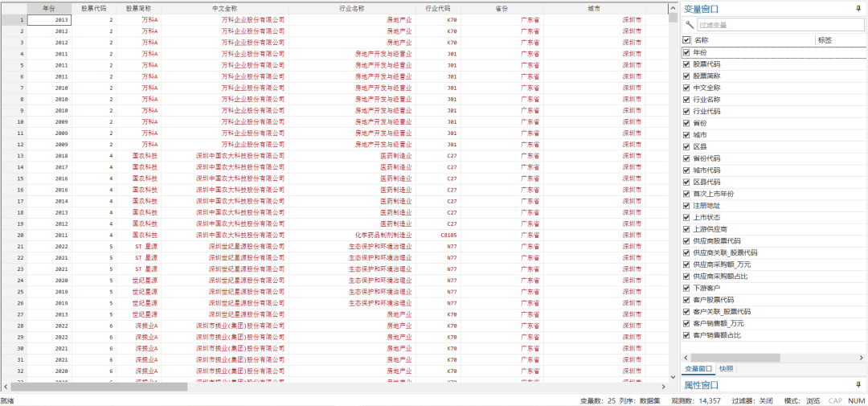
Task: Select the 省份 column header in data grid
Action: pyautogui.click(x=502, y=9)
